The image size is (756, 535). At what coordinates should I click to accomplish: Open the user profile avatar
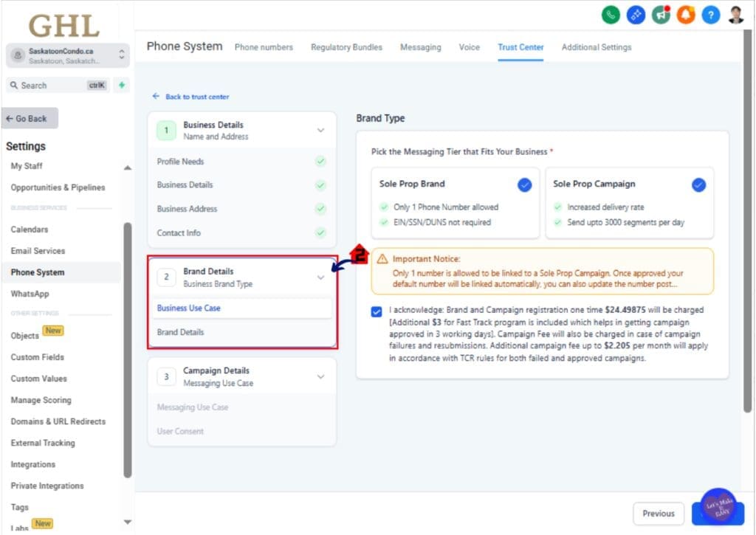(735, 14)
